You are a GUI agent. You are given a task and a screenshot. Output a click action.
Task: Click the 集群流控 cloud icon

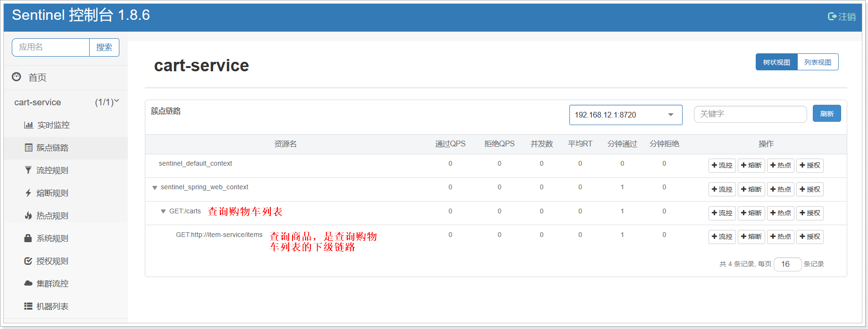[x=28, y=284]
